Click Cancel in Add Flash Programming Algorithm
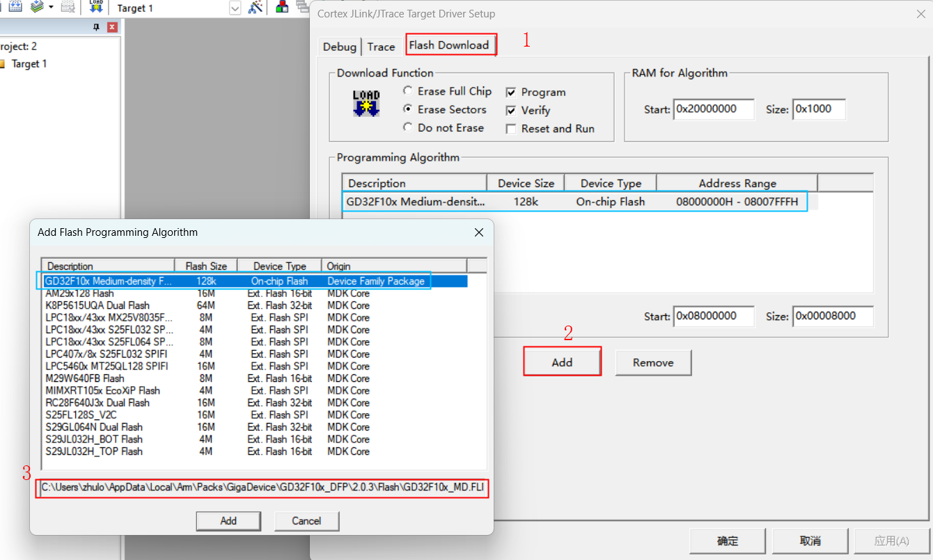 click(x=306, y=521)
